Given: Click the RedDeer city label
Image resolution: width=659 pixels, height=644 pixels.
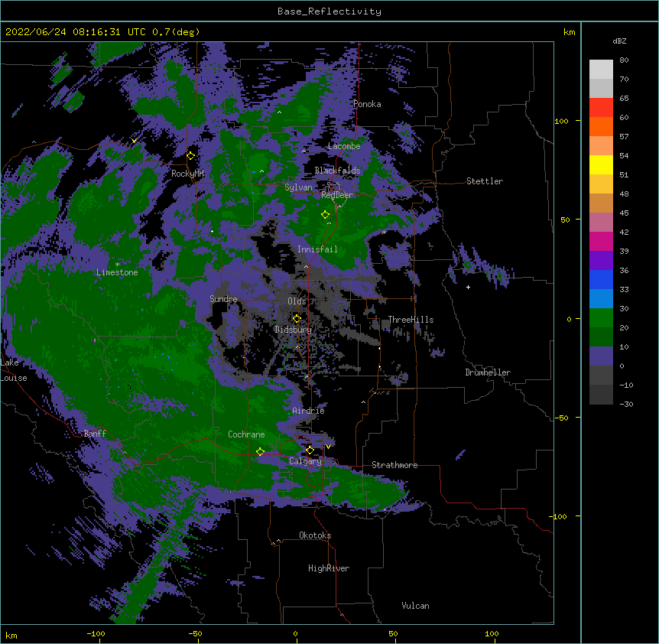Looking at the screenshot, I should 337,195.
